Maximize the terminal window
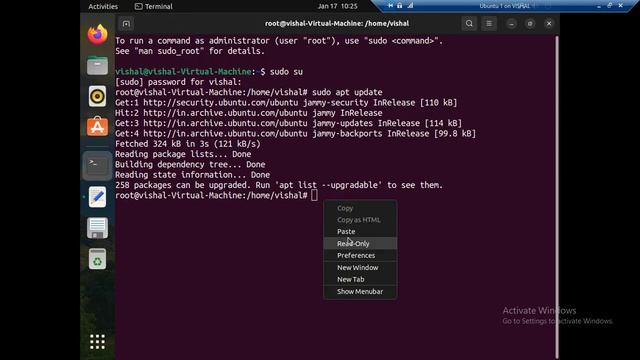The width and height of the screenshot is (640, 360). (530, 24)
